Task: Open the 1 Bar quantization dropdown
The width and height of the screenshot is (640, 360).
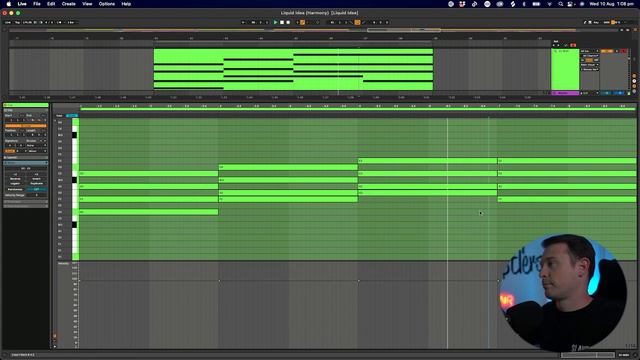Action: (x=71, y=22)
